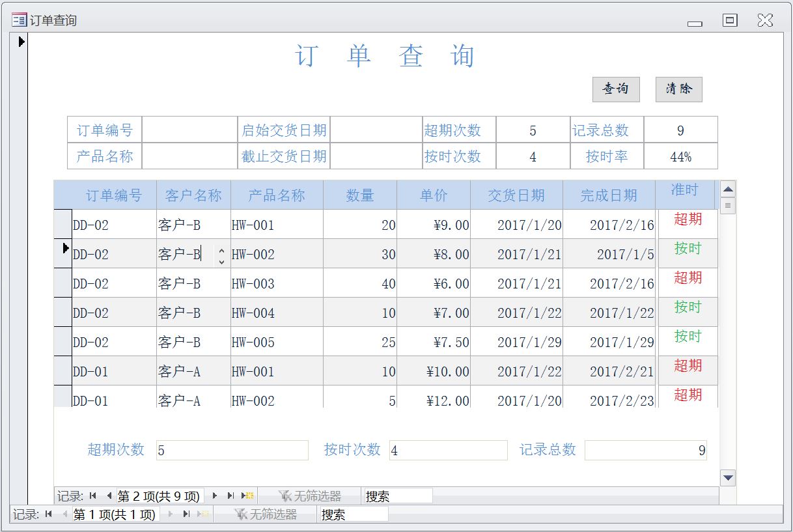Image resolution: width=793 pixels, height=532 pixels.
Task: Go to first record in subform navigator
Action: (93, 496)
